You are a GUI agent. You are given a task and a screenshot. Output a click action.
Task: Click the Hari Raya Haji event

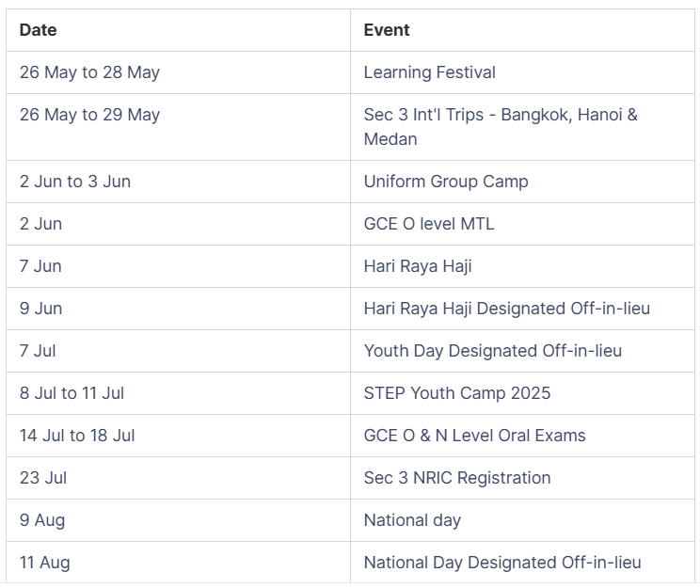click(x=418, y=266)
